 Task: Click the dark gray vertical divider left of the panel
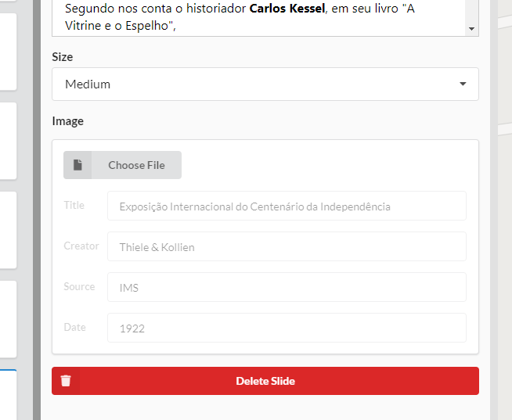click(37, 210)
